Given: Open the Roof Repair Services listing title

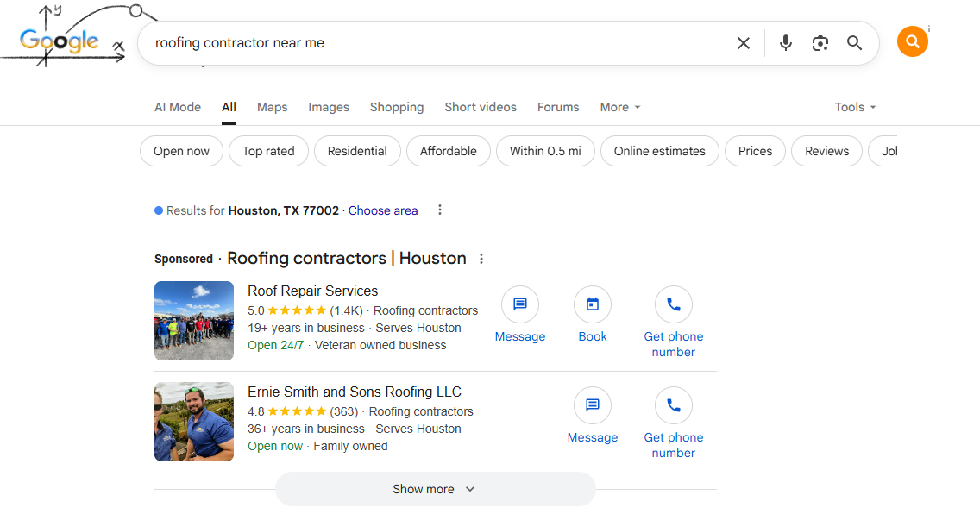Looking at the screenshot, I should tap(312, 291).
